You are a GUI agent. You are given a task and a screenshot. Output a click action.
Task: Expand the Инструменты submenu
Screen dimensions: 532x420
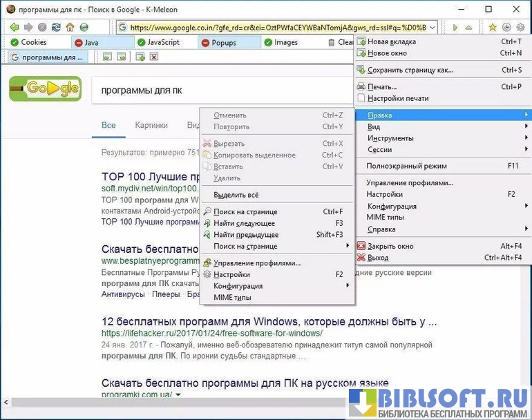click(x=390, y=138)
